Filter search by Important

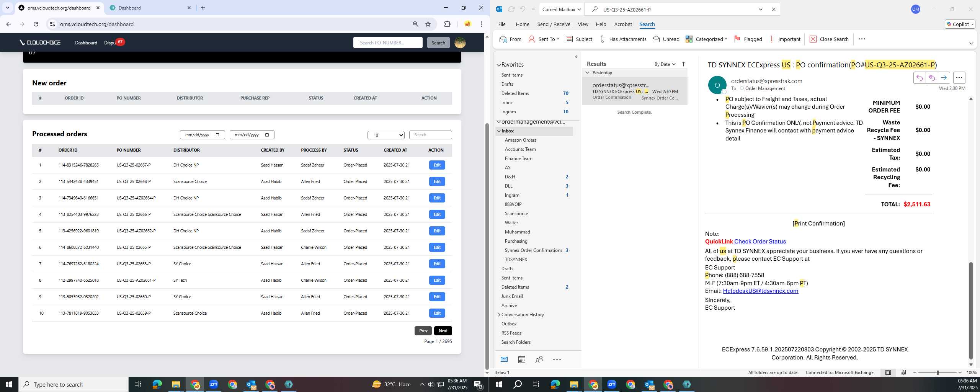click(x=785, y=39)
